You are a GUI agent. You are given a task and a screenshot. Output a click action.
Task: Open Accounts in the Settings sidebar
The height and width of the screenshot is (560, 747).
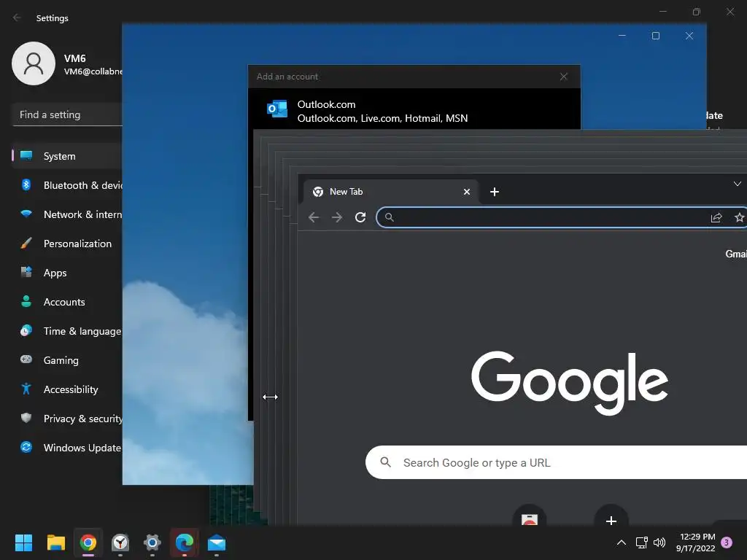click(68, 302)
